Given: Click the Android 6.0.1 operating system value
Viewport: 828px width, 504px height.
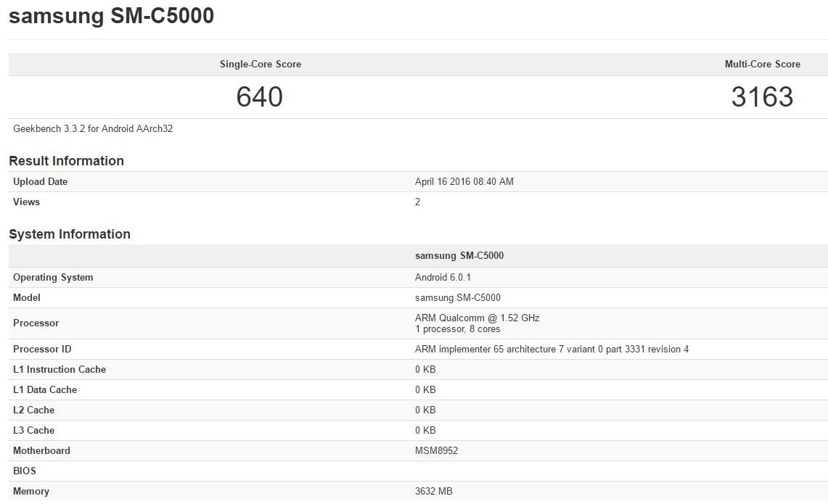Looking at the screenshot, I should (x=443, y=277).
